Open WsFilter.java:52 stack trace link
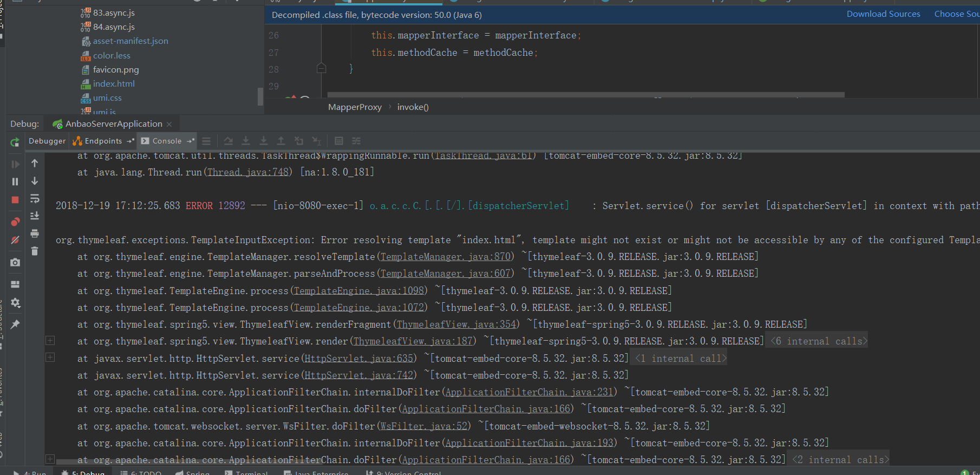The image size is (980, 475). 424,426
